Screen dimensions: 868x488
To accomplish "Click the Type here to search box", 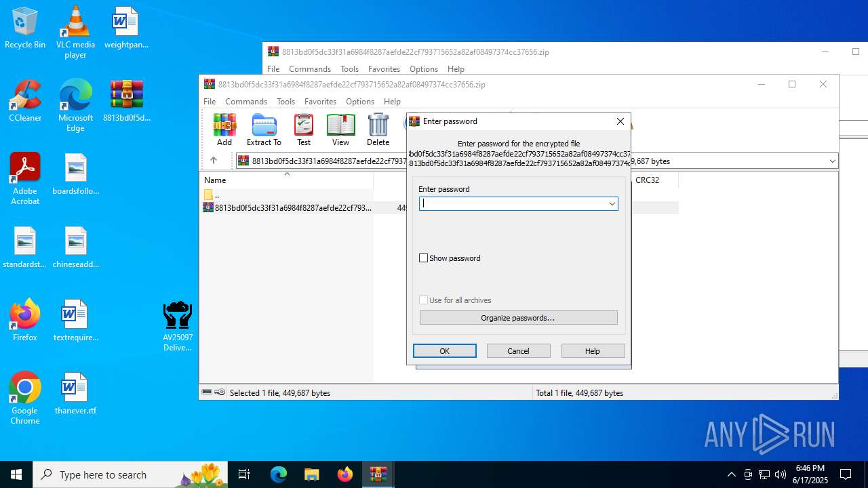I will click(132, 474).
